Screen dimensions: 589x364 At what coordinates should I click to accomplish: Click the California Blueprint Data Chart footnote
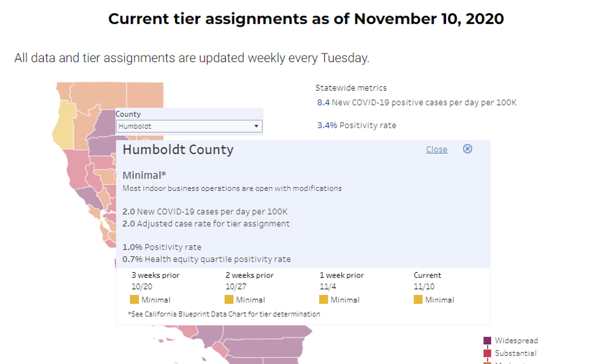coord(224,314)
